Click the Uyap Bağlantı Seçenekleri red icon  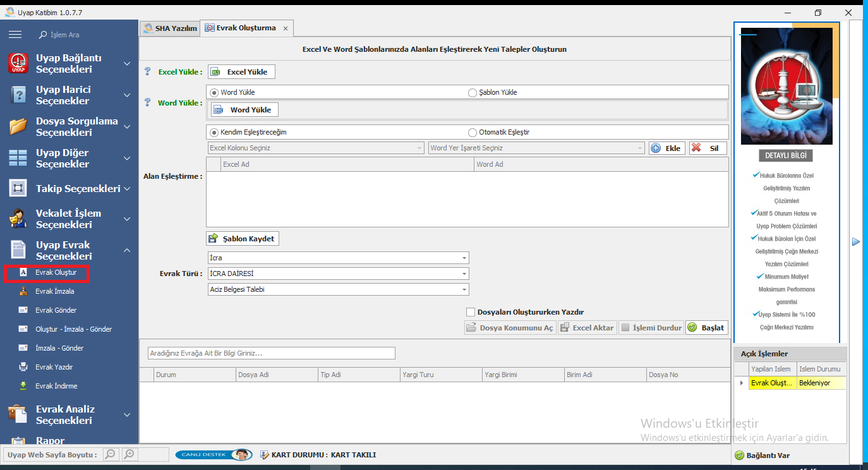(18, 63)
